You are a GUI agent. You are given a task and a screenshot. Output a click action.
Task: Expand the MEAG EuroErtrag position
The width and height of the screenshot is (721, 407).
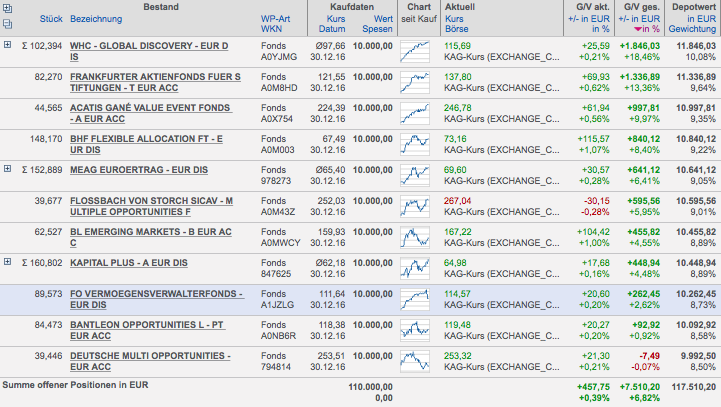[7, 169]
